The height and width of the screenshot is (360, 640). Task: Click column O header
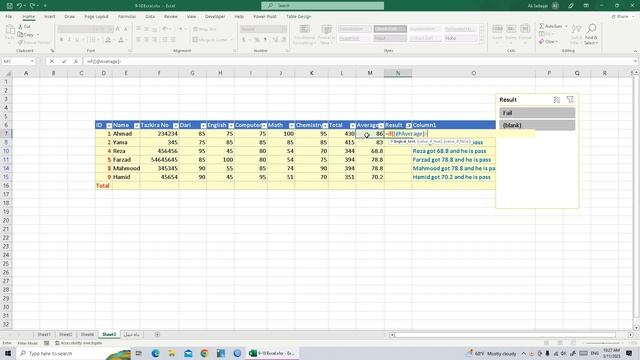click(x=473, y=73)
